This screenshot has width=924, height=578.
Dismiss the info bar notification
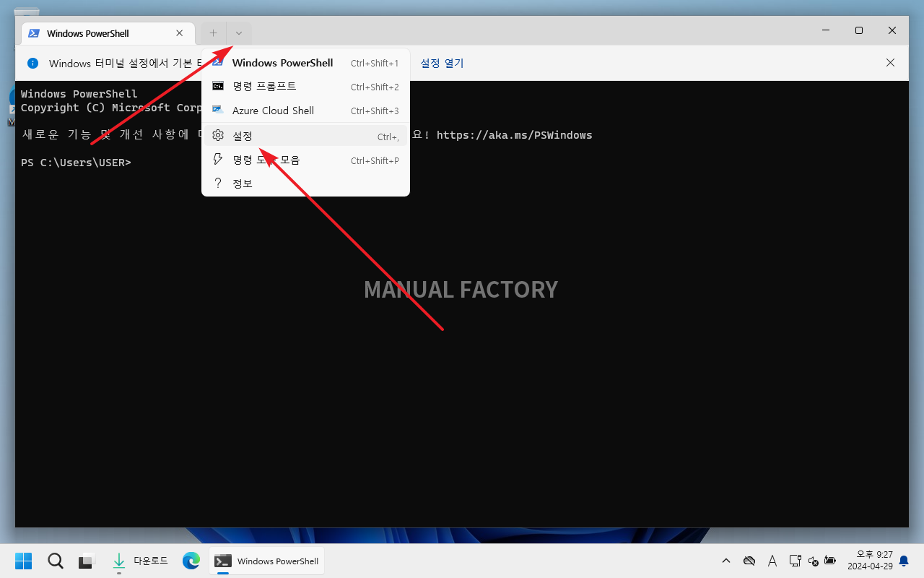(890, 63)
